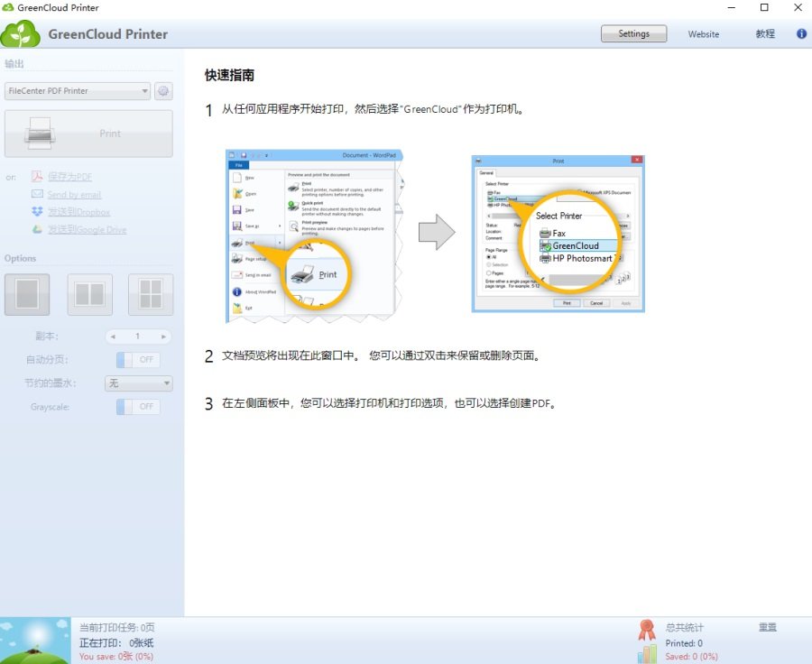The image size is (812, 664).
Task: Close the GreenCloud Printer window
Action: coord(798,7)
